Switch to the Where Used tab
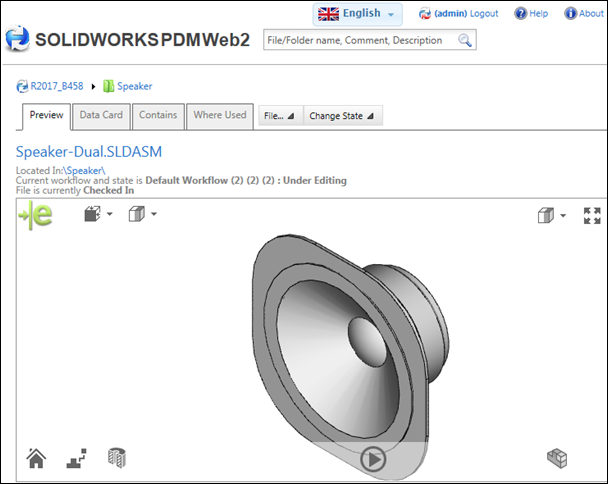 [219, 115]
